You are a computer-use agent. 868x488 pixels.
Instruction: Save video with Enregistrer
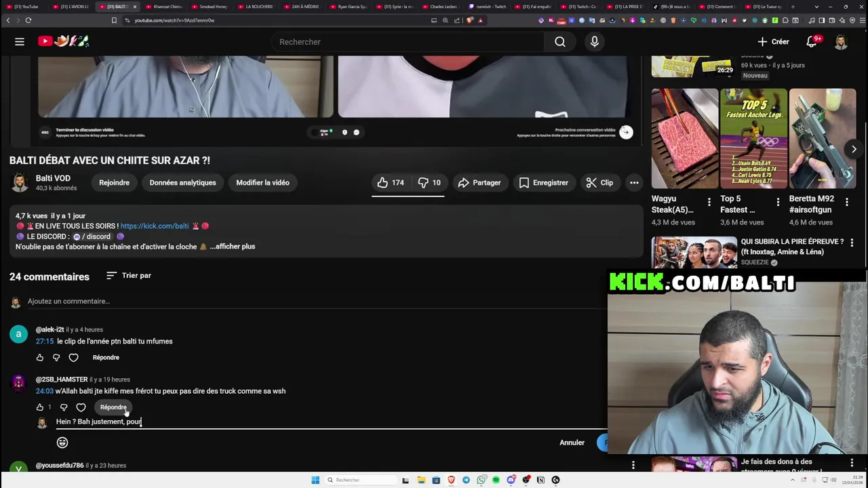tap(543, 182)
